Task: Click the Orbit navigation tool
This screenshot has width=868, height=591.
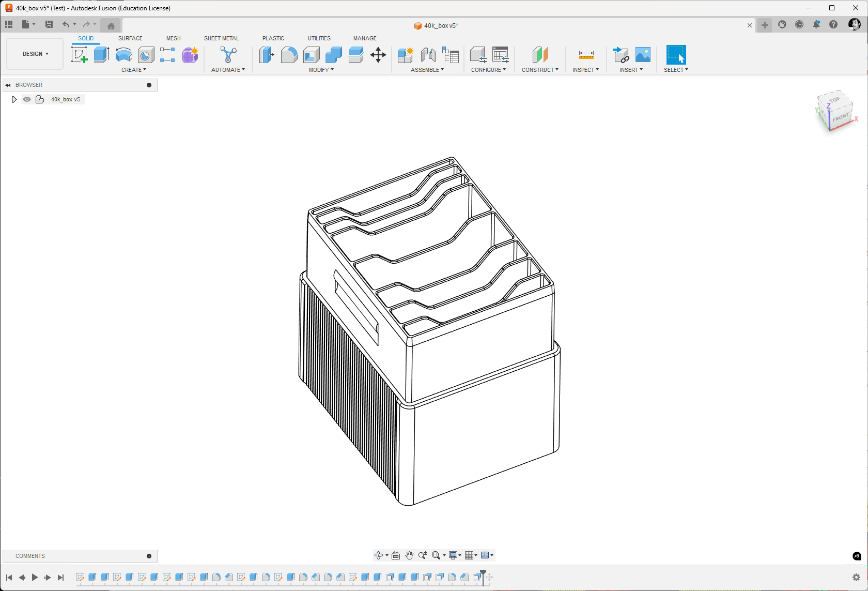Action: 379,555
